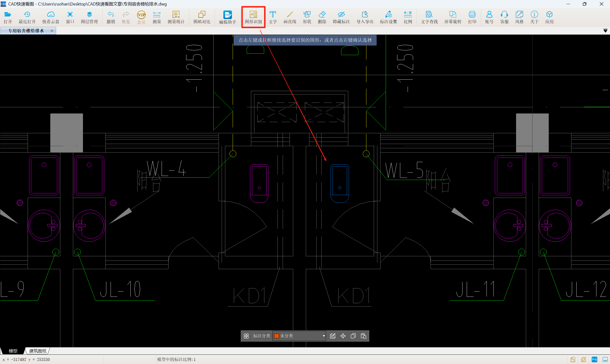This screenshot has width=610, height=364.
Task: Expand the 未分类 category dropdown
Action: (x=323, y=336)
